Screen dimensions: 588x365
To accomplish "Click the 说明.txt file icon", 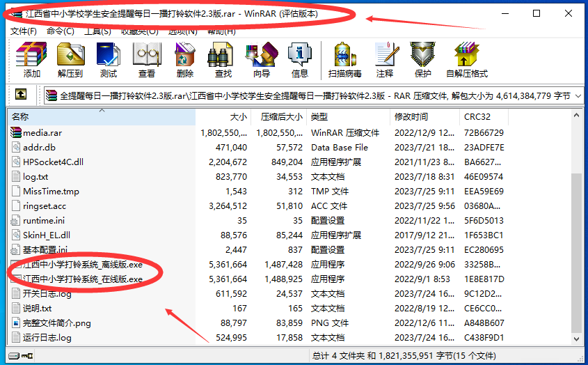I will [x=16, y=309].
